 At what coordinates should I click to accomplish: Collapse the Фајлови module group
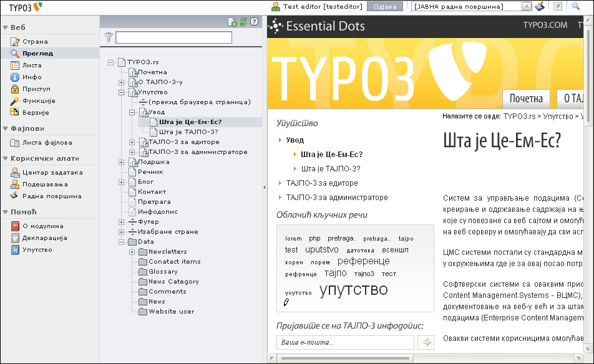[5, 128]
